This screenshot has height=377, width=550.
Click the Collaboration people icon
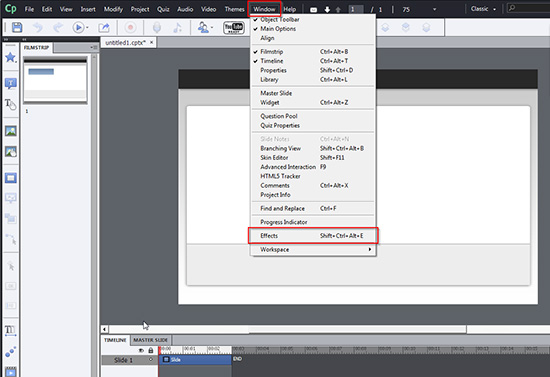(x=203, y=27)
